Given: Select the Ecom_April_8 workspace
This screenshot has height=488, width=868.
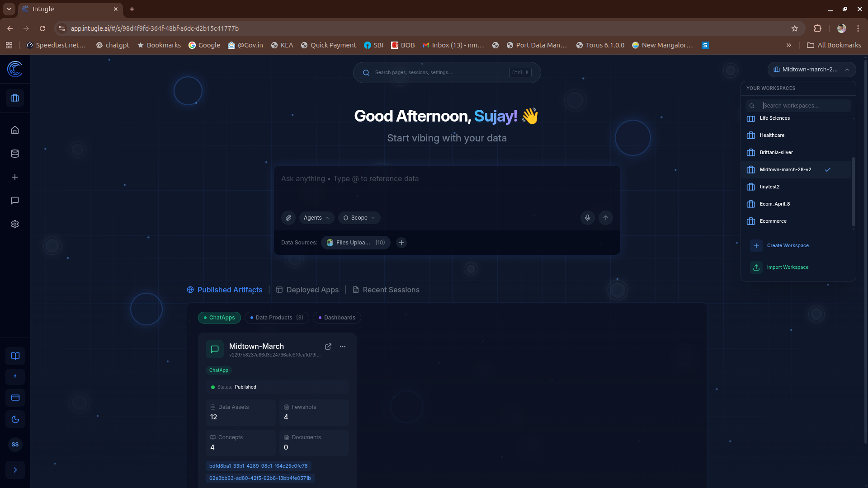Looking at the screenshot, I should (x=797, y=204).
